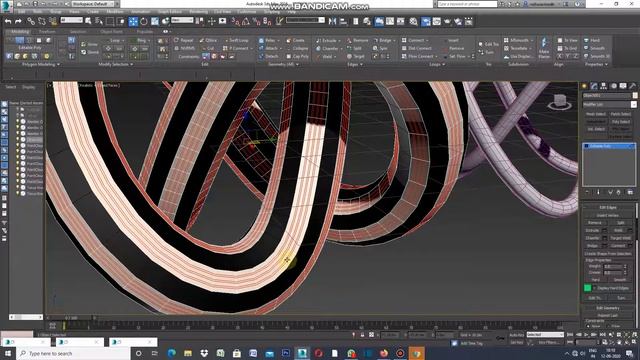Click the Align tool icon

343,21
